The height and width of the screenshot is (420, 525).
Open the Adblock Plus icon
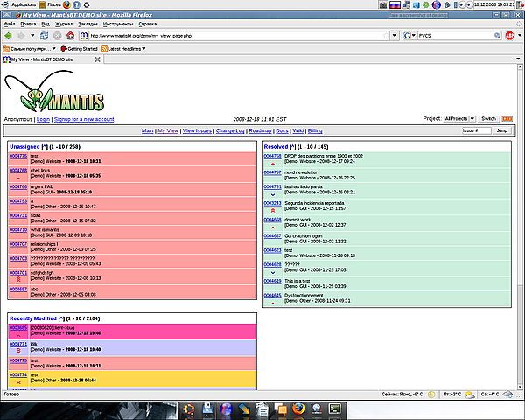coord(509,36)
